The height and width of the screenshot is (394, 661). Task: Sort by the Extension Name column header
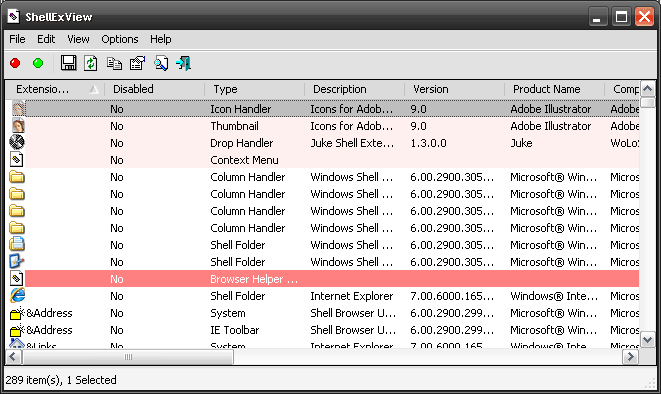[55, 89]
